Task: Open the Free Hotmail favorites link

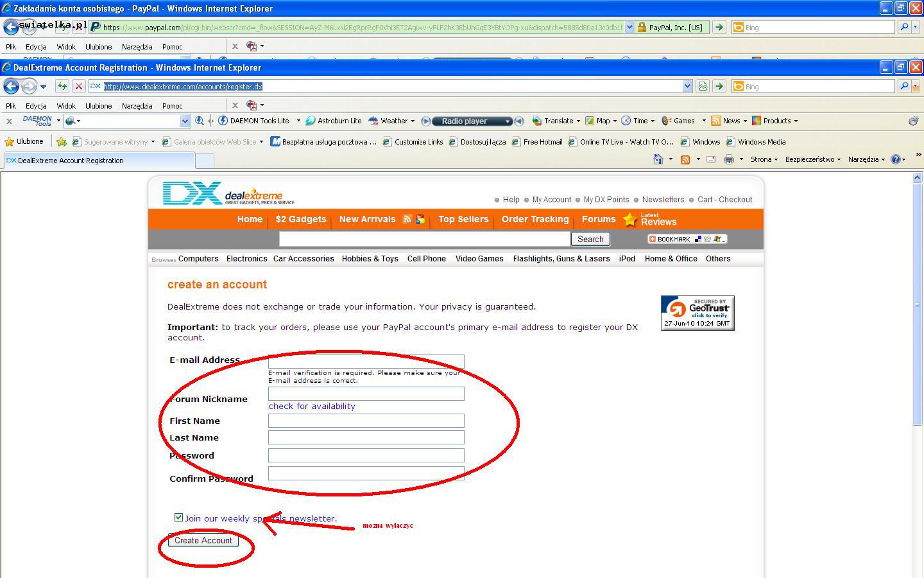Action: (x=537, y=142)
